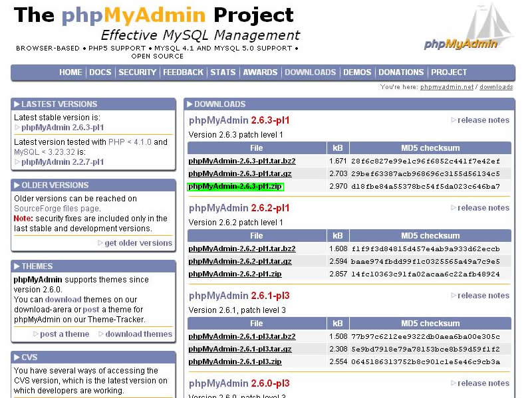Open release notes for 2.6.3-pl1
532x398 pixels.
(483, 120)
